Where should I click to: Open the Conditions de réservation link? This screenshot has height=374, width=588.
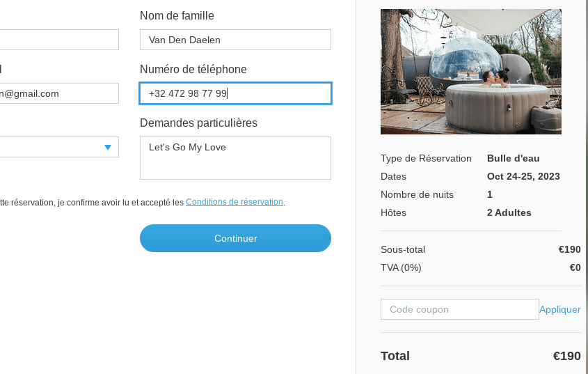tap(235, 202)
